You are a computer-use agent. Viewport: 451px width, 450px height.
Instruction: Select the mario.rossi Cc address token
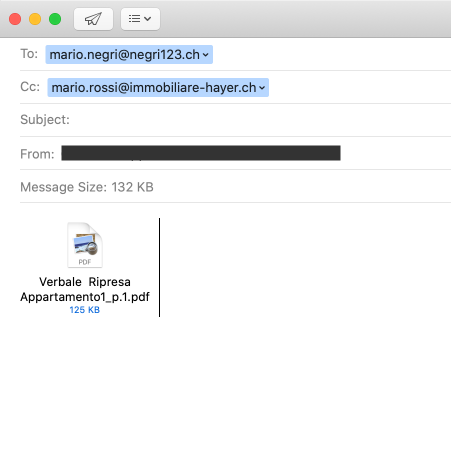pos(158,87)
